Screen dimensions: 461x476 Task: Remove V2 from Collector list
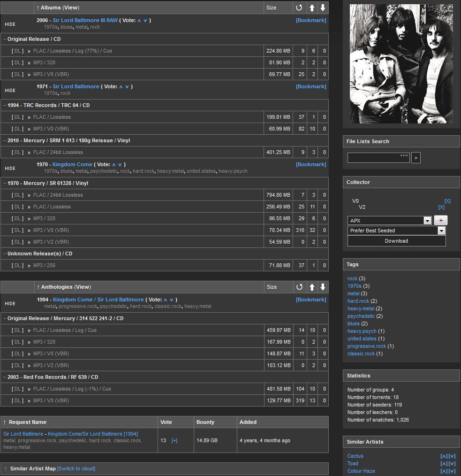click(x=441, y=207)
